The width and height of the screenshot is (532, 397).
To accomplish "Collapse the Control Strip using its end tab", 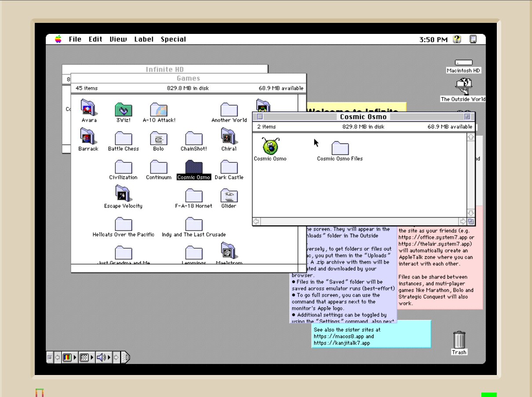I will 125,357.
